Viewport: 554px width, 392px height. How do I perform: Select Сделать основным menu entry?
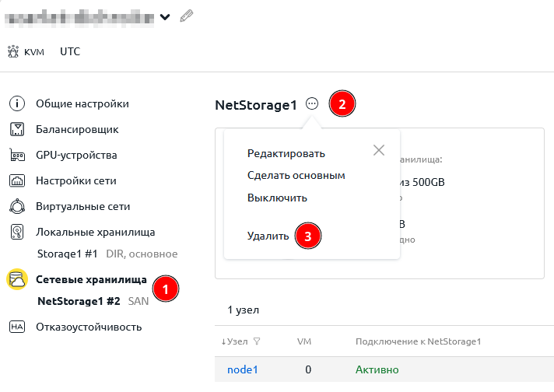point(296,175)
